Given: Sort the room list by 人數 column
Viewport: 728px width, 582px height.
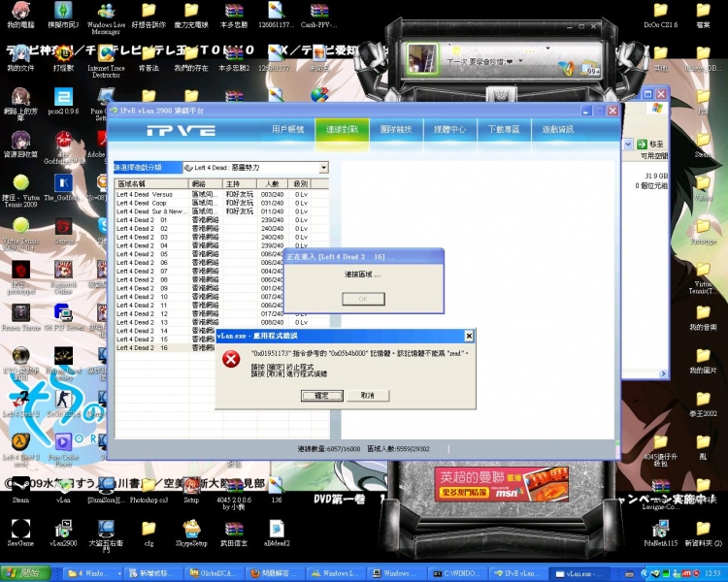Looking at the screenshot, I should tap(271, 183).
